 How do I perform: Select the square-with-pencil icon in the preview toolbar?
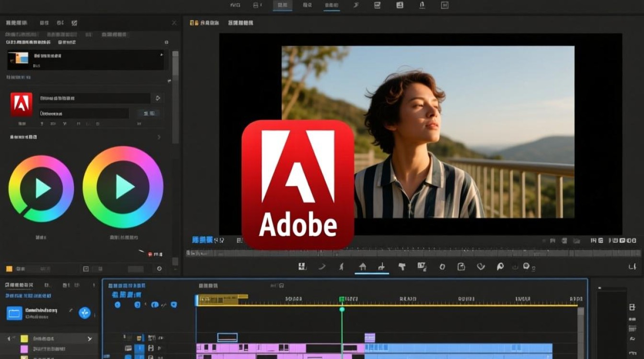422,267
